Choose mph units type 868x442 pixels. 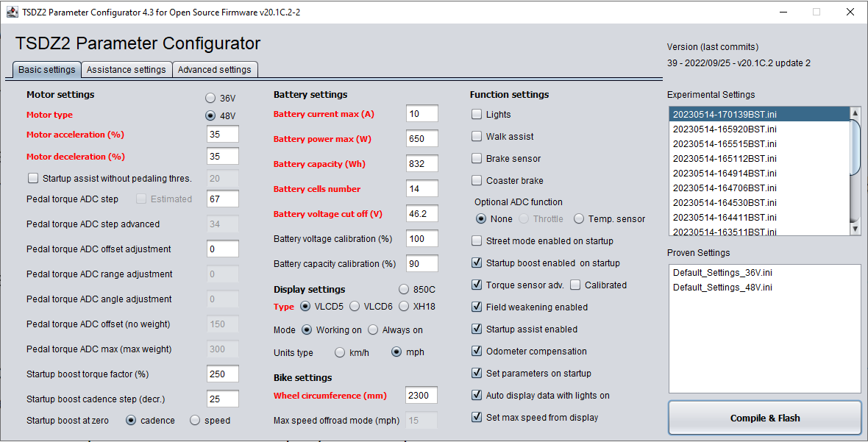(x=396, y=352)
